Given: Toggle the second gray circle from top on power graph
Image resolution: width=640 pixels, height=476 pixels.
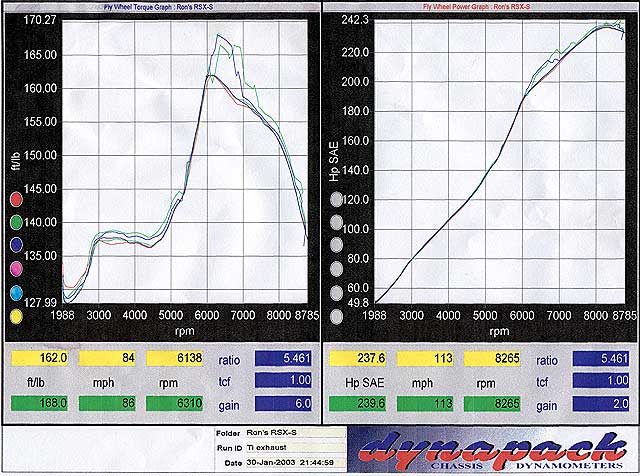Looking at the screenshot, I should 336,222.
